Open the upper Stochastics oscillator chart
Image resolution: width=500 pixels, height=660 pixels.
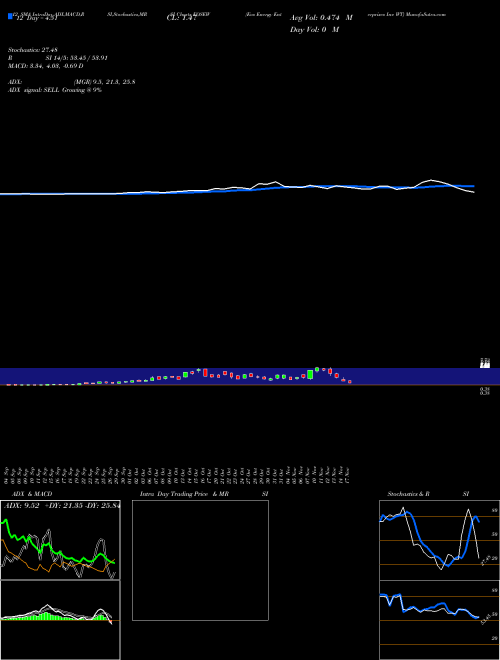pyautogui.click(x=439, y=540)
